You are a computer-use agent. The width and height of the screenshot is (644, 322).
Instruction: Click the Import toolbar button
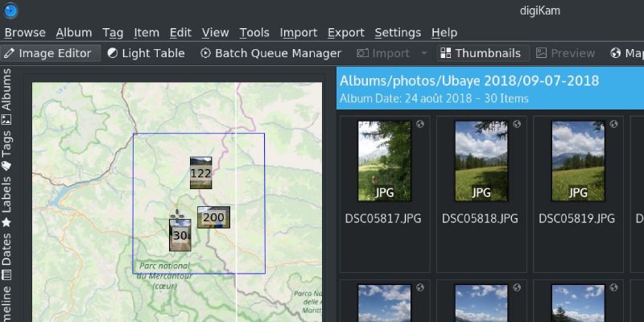tap(383, 53)
